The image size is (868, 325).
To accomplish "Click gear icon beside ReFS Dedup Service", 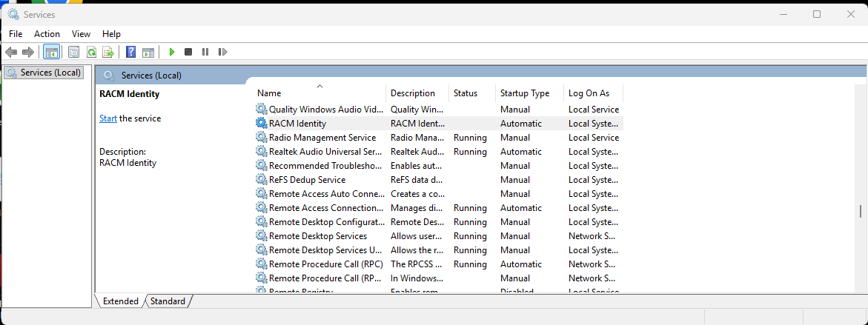I will point(261,180).
